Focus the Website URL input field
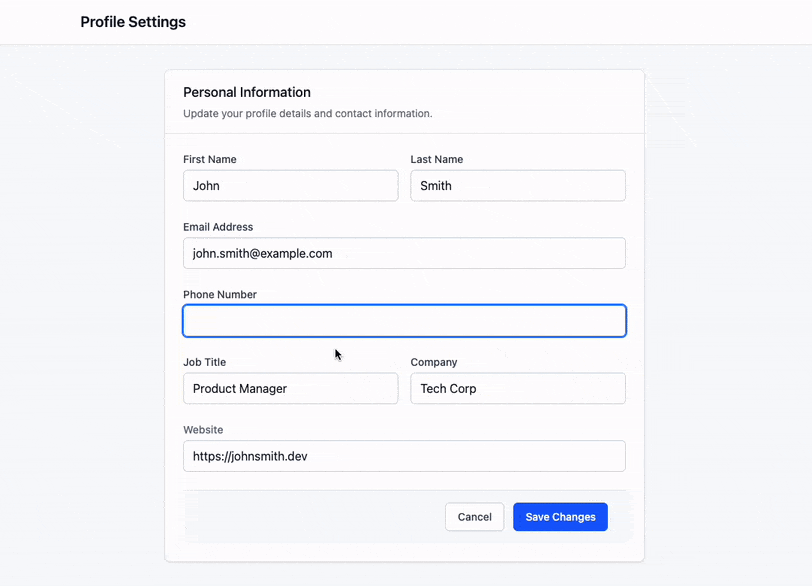Image resolution: width=812 pixels, height=586 pixels. coord(404,456)
